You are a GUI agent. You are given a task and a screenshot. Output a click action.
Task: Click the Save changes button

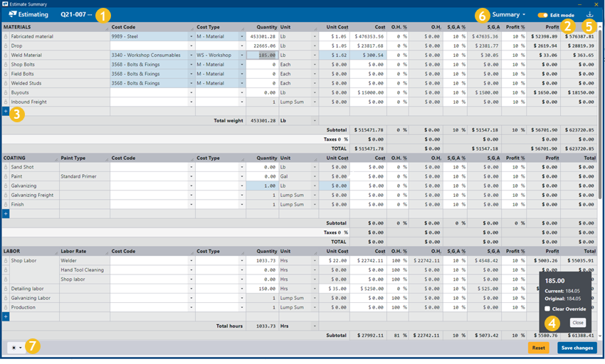click(x=577, y=348)
